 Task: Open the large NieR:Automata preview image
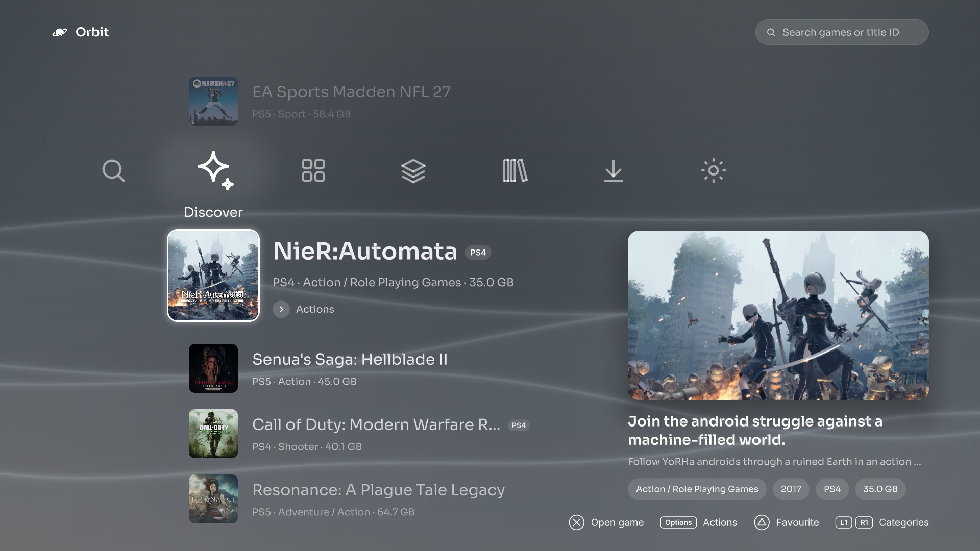[x=778, y=315]
